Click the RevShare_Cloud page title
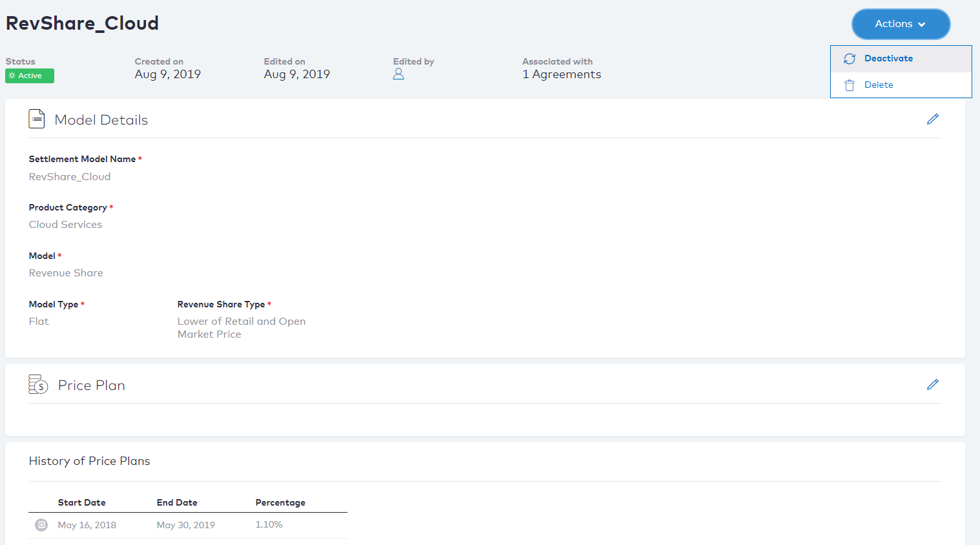 click(82, 23)
